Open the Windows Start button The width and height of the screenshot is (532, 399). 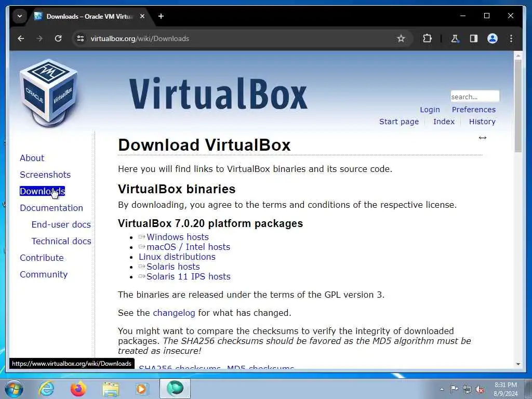[14, 389]
